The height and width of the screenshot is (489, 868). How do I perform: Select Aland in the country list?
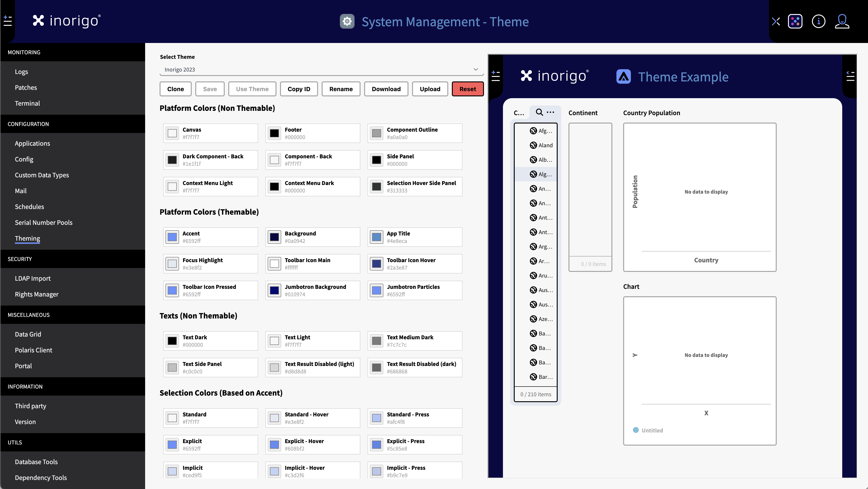[545, 145]
